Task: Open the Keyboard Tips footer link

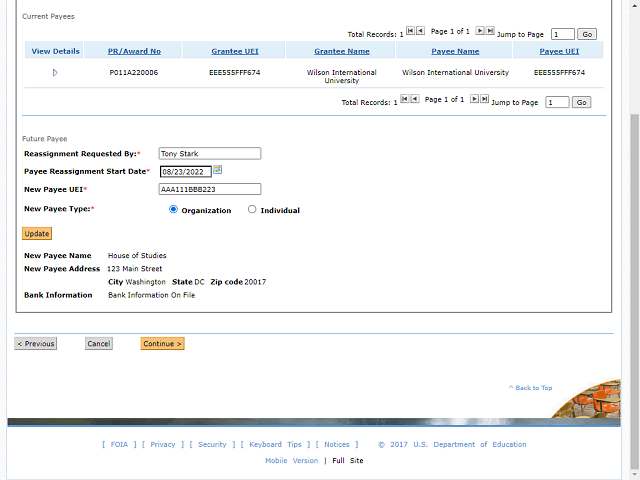Action: [x=275, y=444]
